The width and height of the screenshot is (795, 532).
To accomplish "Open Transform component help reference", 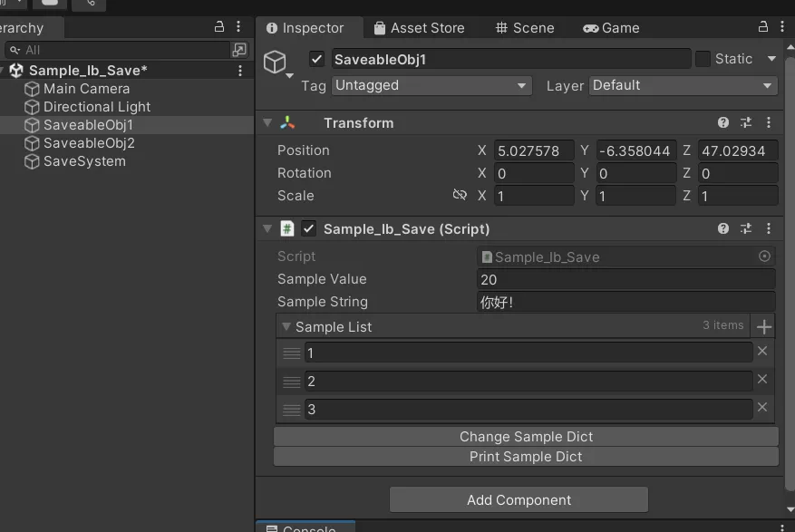I will (x=723, y=122).
